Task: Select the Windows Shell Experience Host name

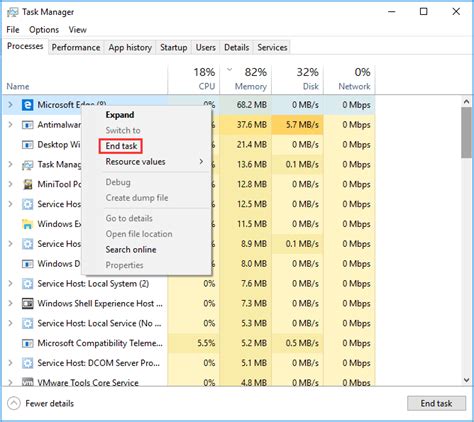Action: point(100,303)
